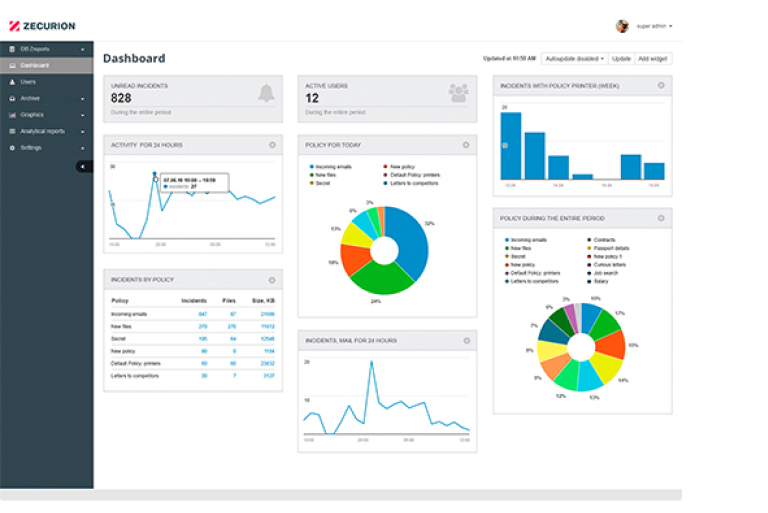768x513 pixels.
Task: Expand the Graphics submenu arrow
Action: click(82, 115)
